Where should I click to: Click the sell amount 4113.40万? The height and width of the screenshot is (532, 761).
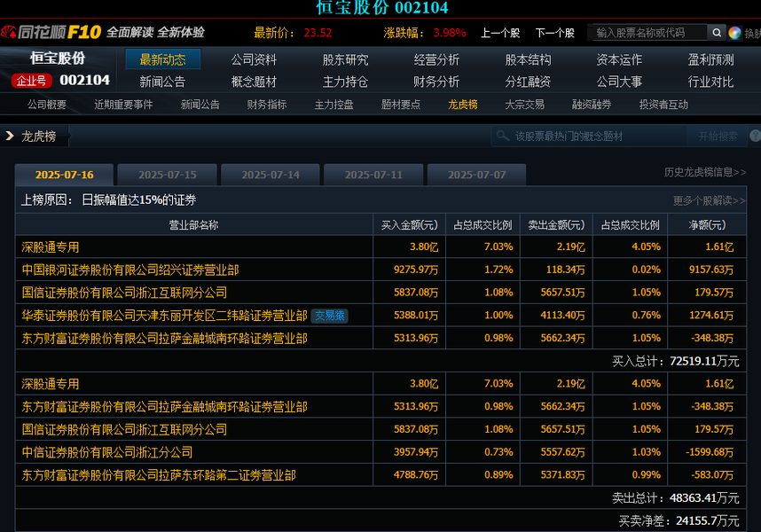(563, 316)
